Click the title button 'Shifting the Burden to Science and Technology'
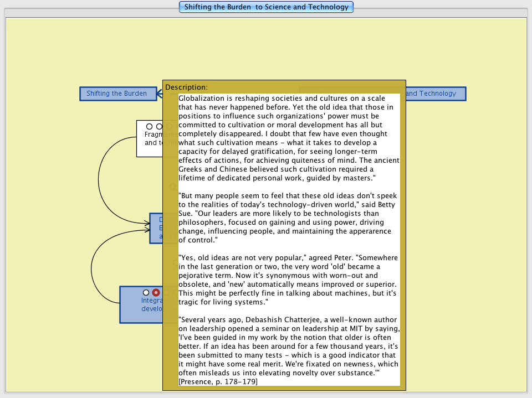Viewport: 532px width, 398px height. pos(266,7)
